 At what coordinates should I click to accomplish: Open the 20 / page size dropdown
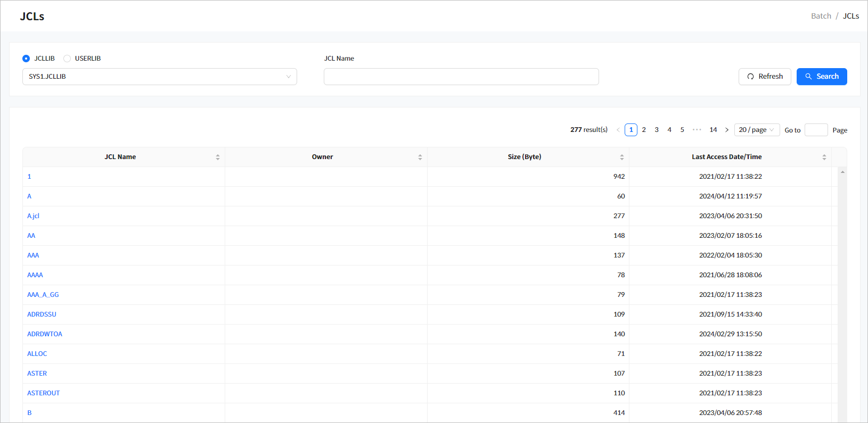point(756,130)
